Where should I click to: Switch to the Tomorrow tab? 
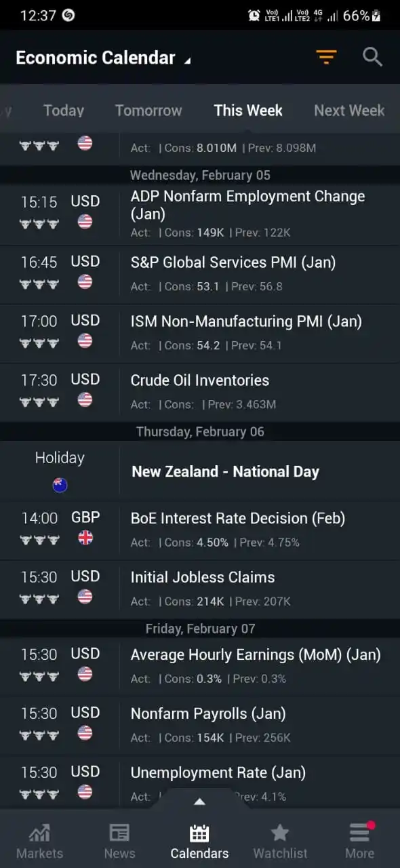[x=148, y=111]
